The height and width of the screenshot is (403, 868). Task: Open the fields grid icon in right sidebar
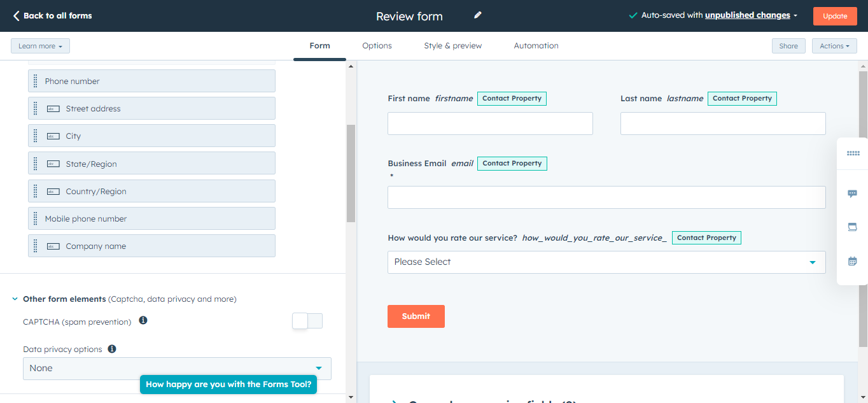pyautogui.click(x=853, y=153)
